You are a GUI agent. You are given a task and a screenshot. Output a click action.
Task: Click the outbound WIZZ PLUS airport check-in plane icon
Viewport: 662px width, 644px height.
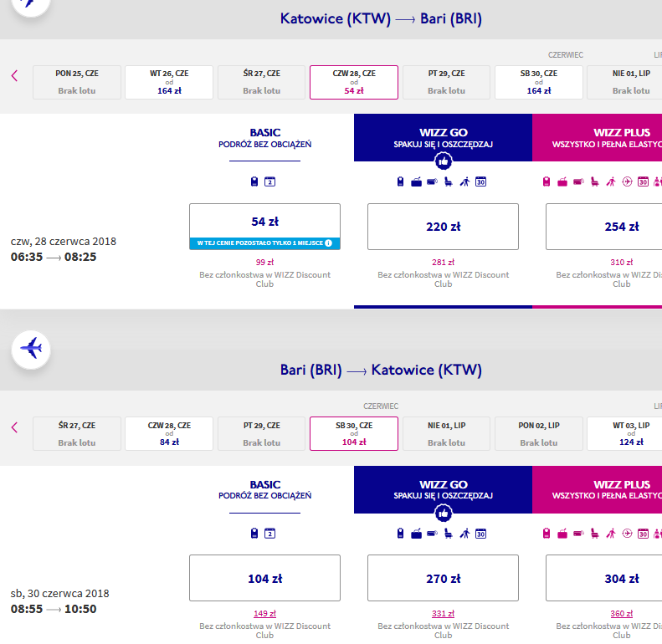628,181
